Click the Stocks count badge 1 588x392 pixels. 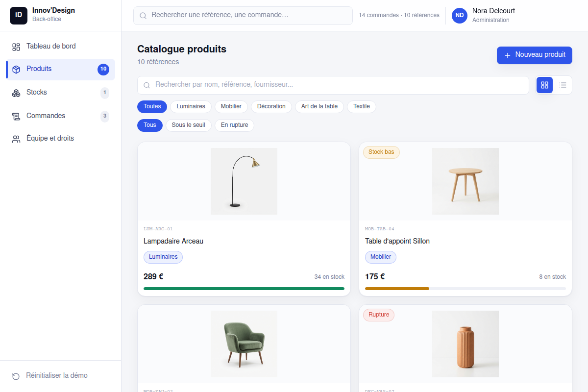click(x=104, y=93)
